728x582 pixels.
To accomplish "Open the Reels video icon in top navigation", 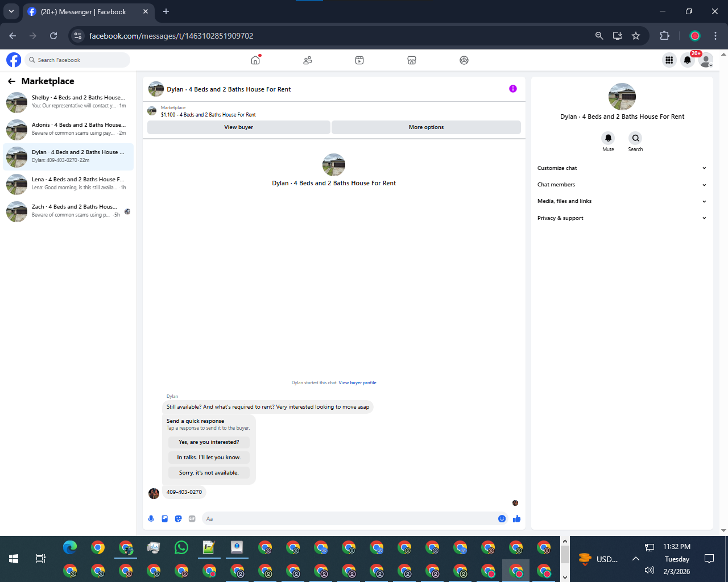I will [359, 60].
